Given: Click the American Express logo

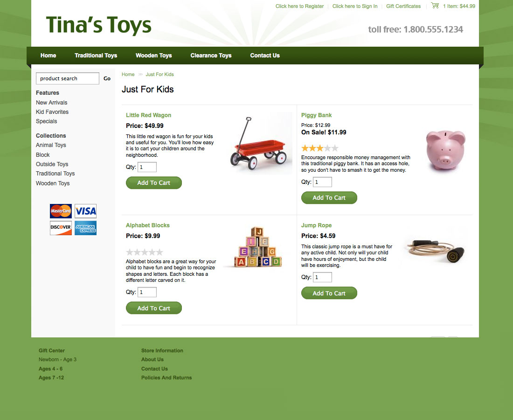Looking at the screenshot, I should pyautogui.click(x=86, y=228).
